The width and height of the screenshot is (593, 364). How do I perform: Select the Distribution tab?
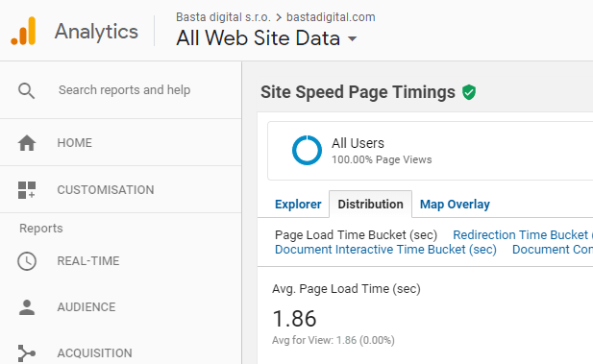click(370, 205)
